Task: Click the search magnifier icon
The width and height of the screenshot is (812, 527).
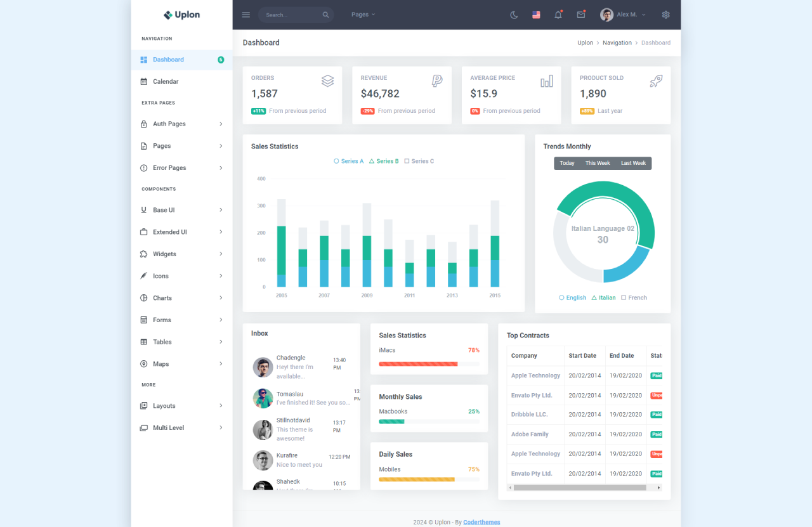Action: (325, 15)
